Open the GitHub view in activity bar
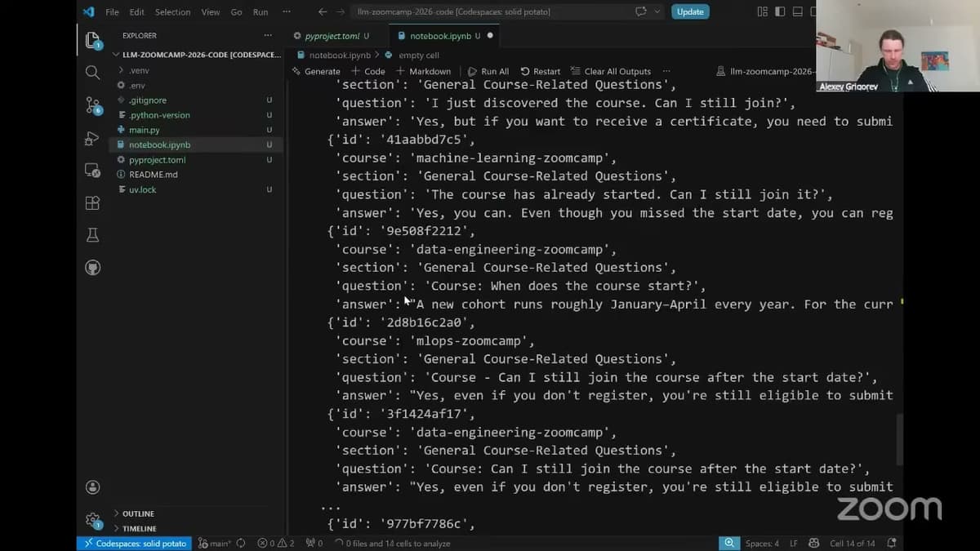 click(x=92, y=268)
